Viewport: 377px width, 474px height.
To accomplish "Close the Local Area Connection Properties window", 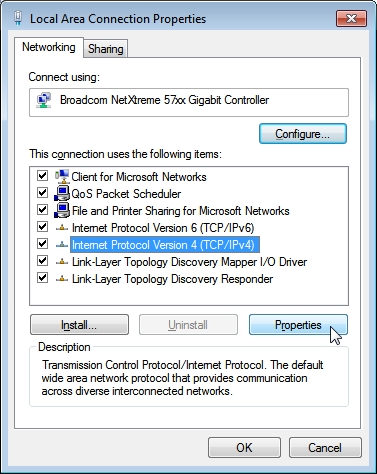I will tap(352, 18).
